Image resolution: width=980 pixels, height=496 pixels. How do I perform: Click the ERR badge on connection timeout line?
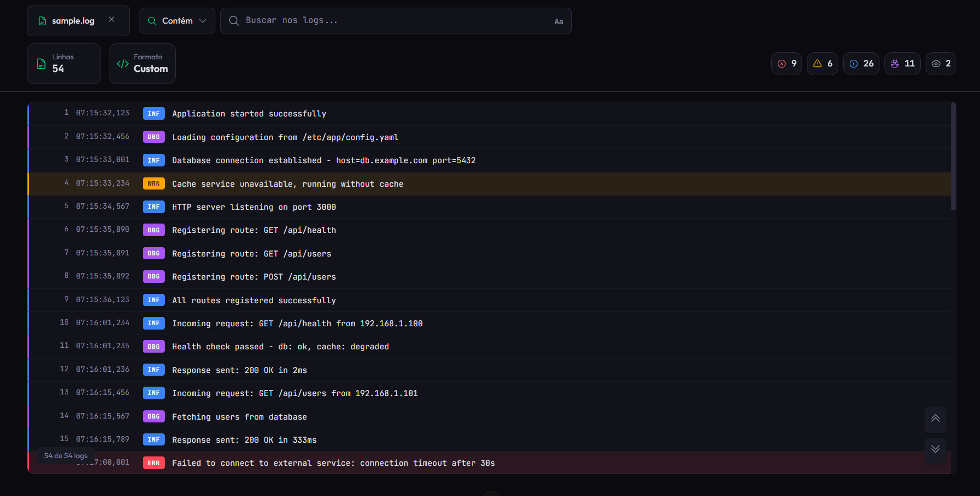point(153,462)
